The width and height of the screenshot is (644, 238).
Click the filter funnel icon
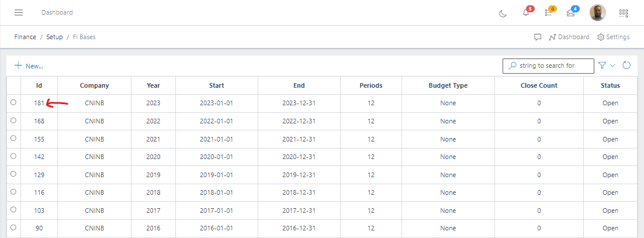click(602, 65)
